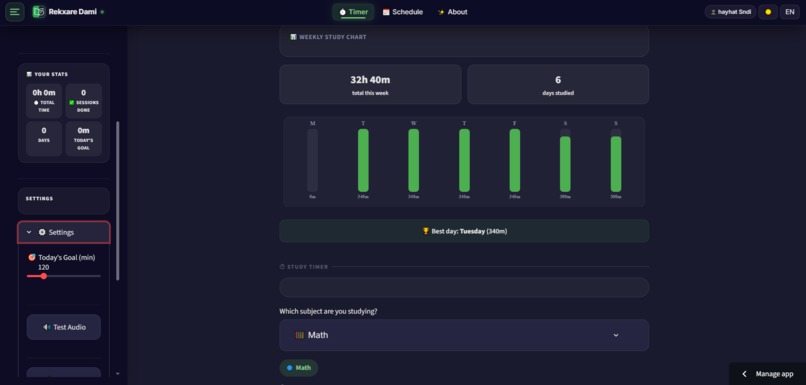Click the 0h 0m Total Time stat

coord(44,101)
